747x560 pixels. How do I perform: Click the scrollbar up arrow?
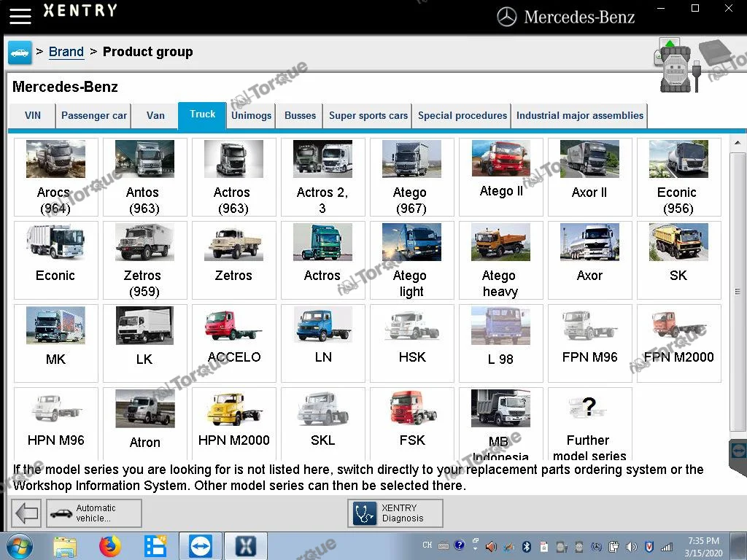[x=737, y=142]
